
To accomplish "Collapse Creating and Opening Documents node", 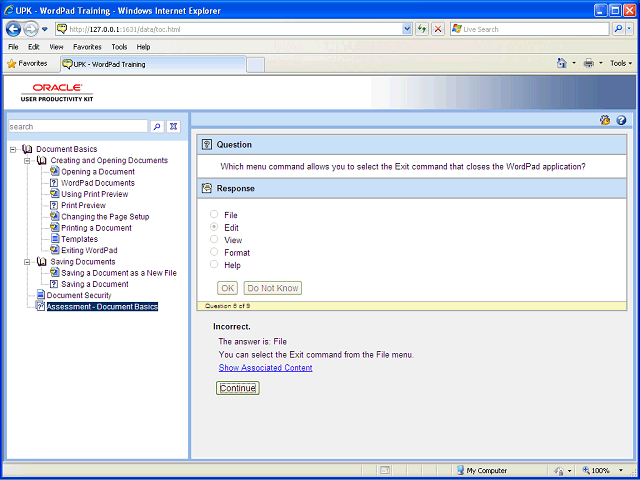I will point(27,161).
